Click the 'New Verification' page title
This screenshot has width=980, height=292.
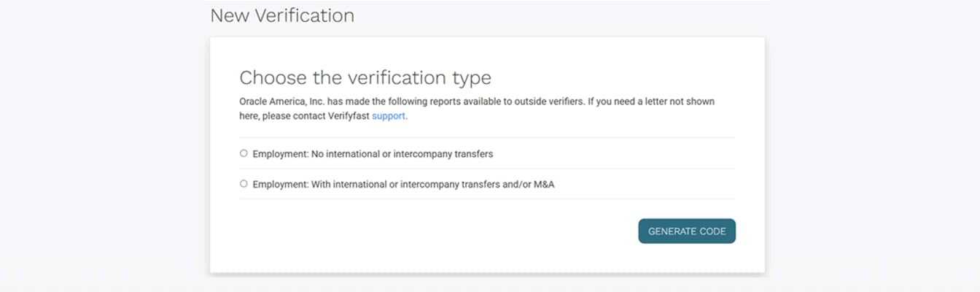pos(281,15)
